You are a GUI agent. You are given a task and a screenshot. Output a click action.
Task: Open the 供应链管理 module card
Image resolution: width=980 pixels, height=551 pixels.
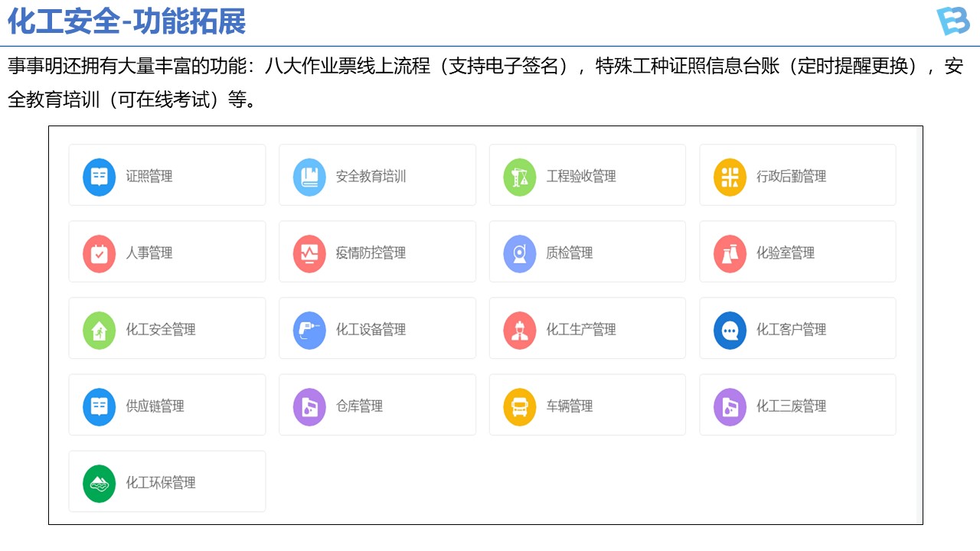[167, 405]
